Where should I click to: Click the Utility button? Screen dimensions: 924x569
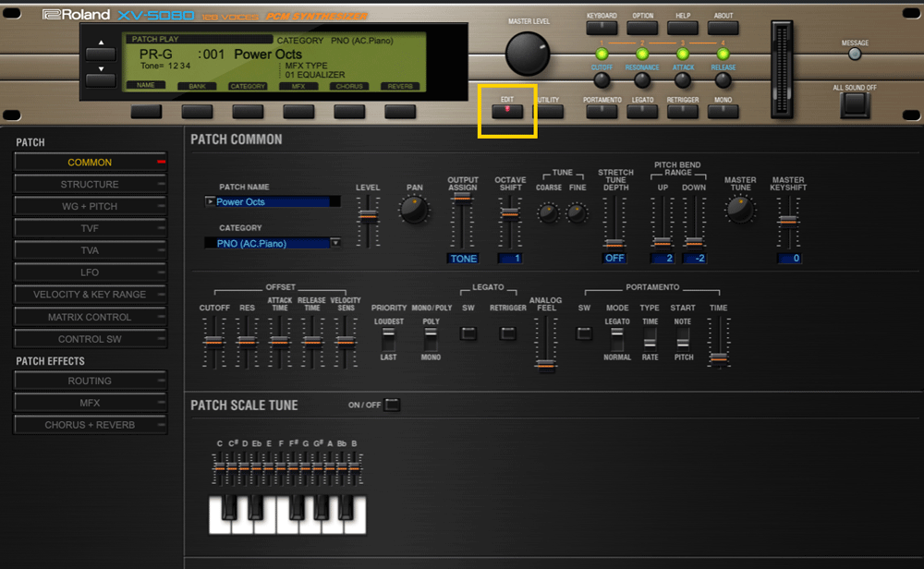549,111
